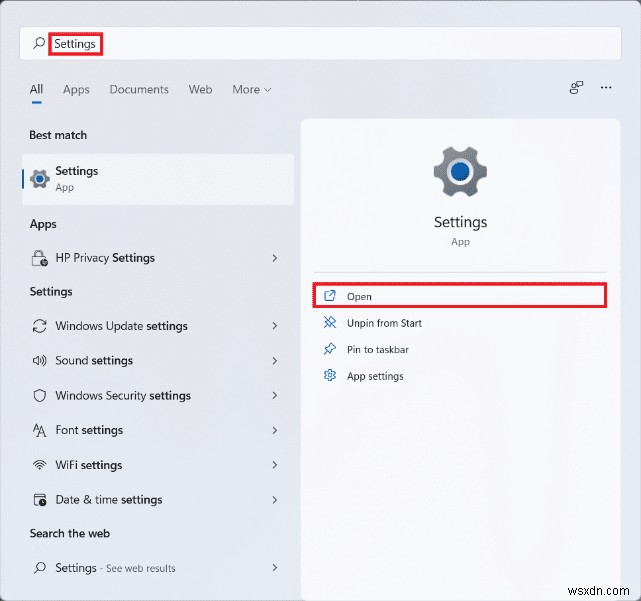Click the web search magnifier icon beside Settings

tap(40, 567)
